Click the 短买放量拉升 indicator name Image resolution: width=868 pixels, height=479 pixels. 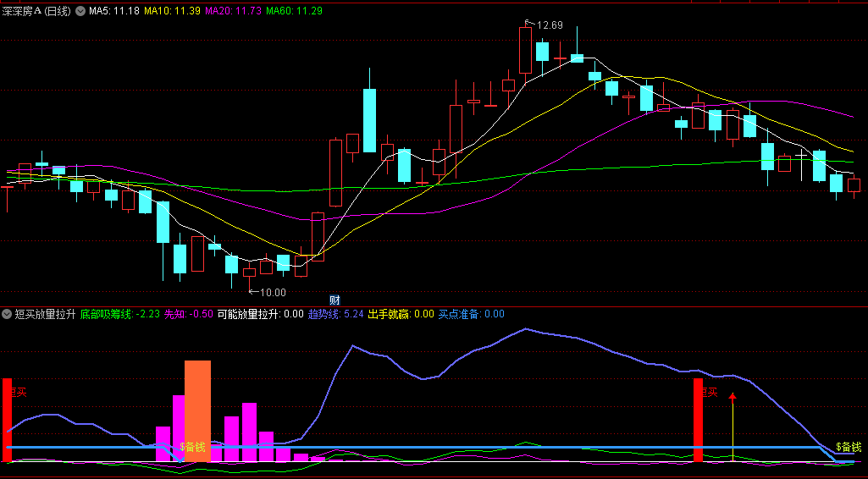[x=45, y=314]
